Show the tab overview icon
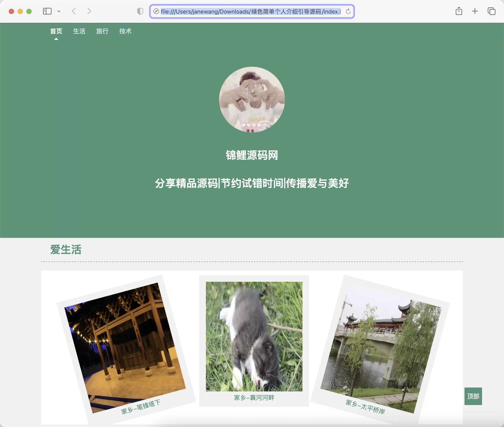This screenshot has width=504, height=427. coord(491,11)
